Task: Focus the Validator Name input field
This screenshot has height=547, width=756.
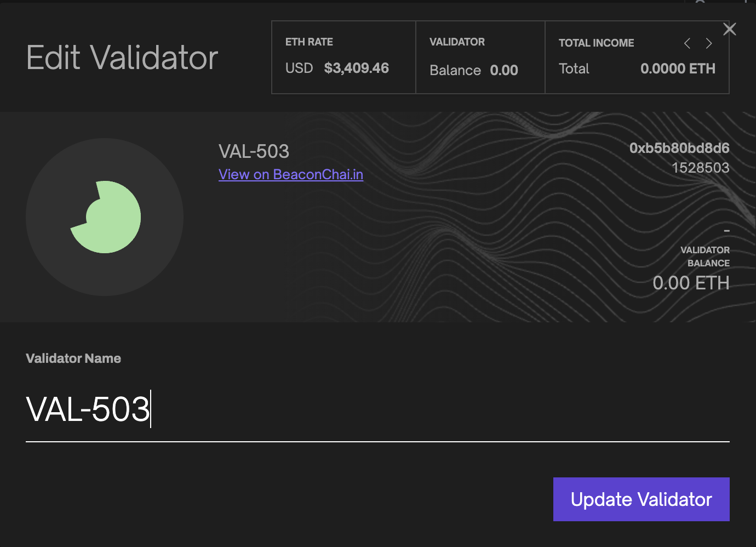Action: coord(377,410)
